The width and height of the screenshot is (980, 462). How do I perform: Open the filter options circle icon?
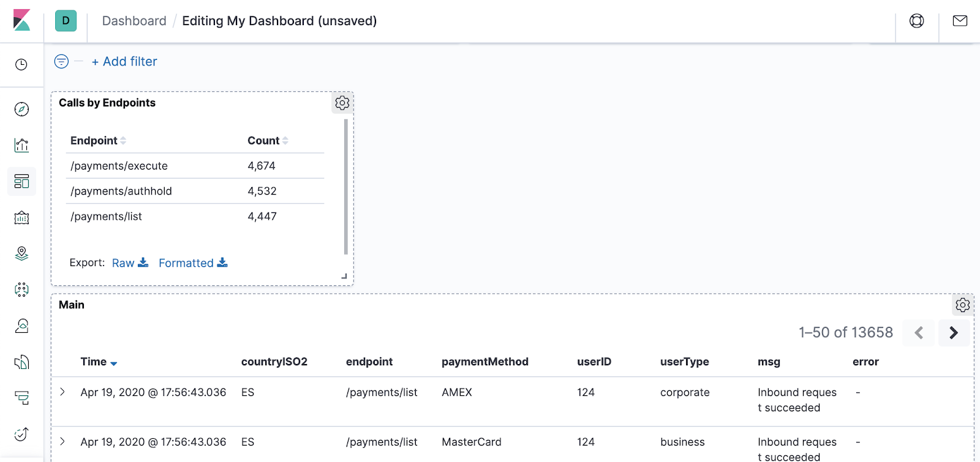tap(61, 61)
